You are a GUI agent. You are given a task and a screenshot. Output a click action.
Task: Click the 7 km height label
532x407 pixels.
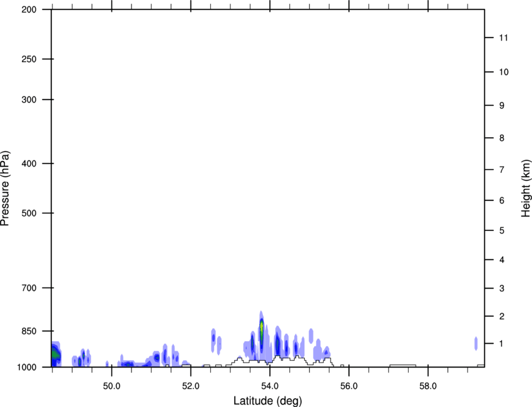[x=502, y=170]
